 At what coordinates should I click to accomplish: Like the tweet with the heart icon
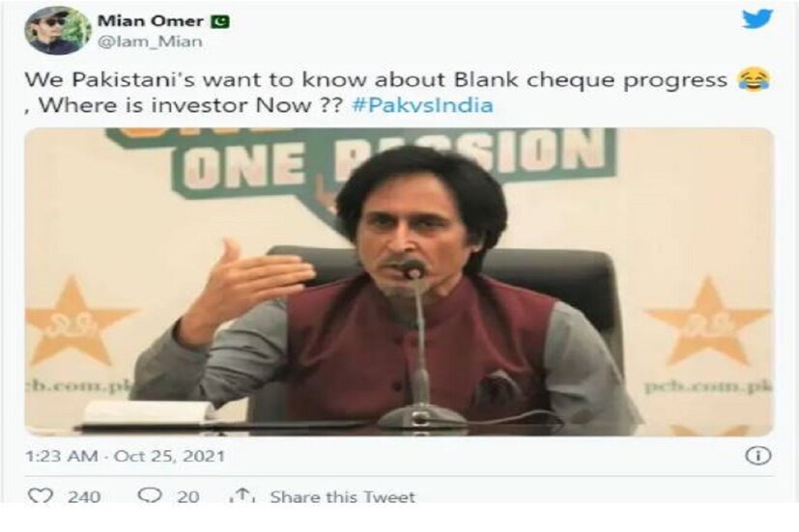40,496
